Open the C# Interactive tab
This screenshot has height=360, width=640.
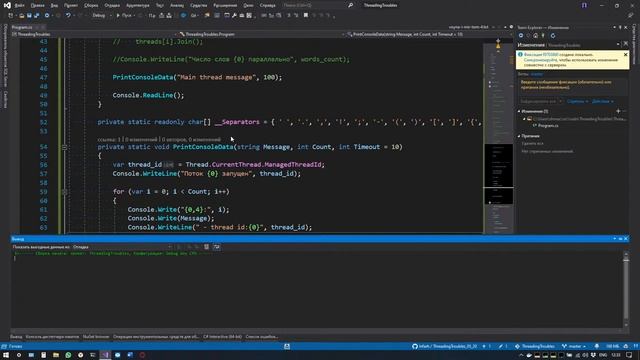222,337
